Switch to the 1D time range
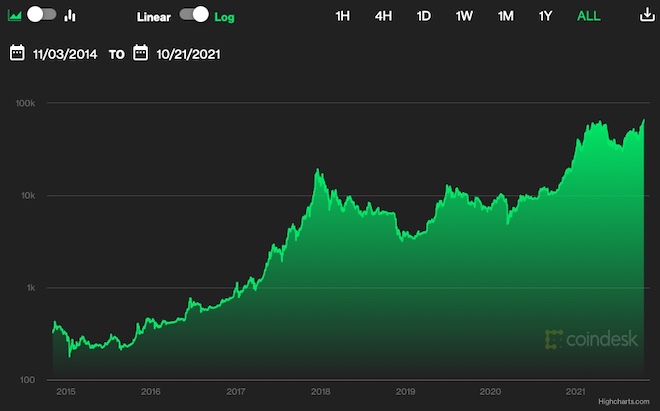The width and height of the screenshot is (660, 411). coord(423,16)
